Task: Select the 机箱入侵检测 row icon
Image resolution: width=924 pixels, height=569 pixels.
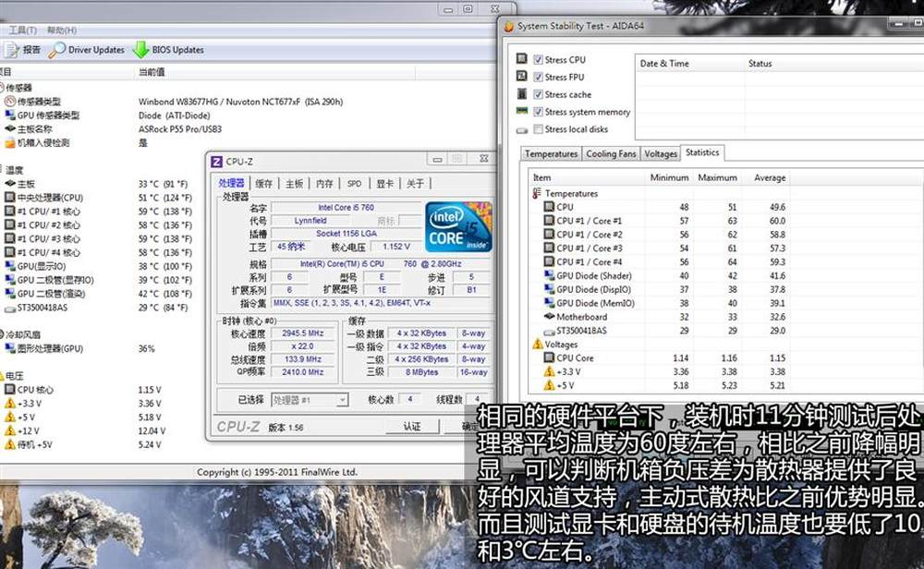Action: click(10, 142)
